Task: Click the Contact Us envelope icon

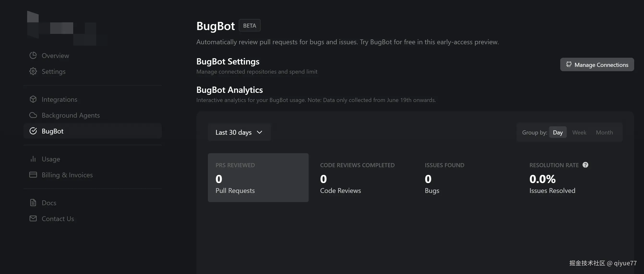Action: (33, 218)
